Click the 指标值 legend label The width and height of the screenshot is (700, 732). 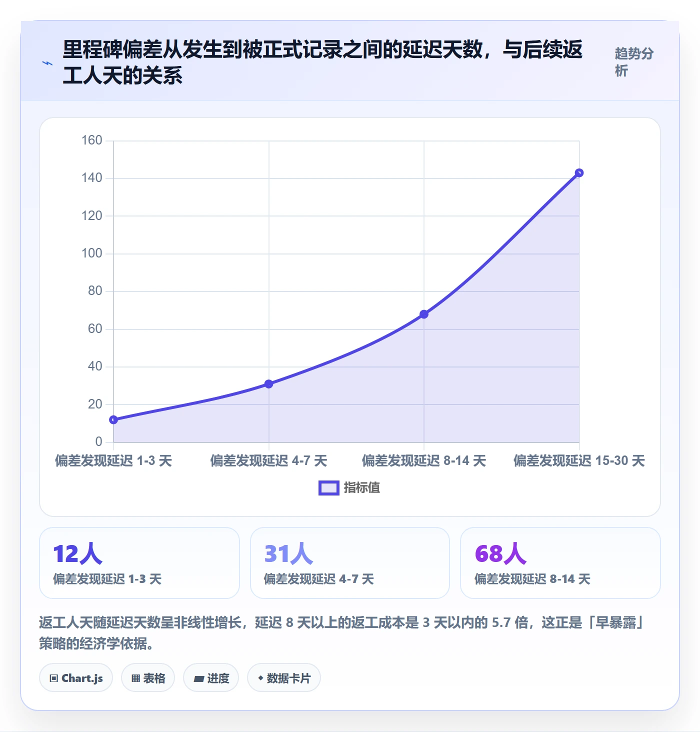point(362,488)
